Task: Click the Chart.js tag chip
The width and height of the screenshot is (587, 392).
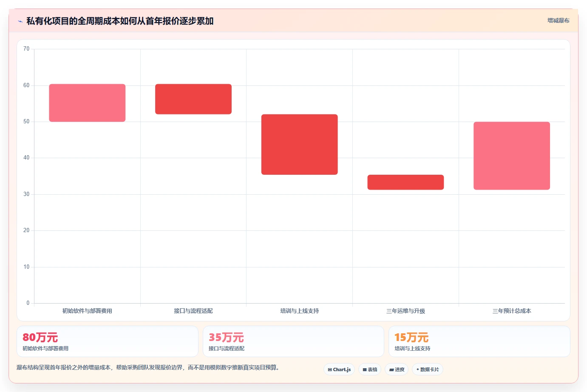Action: (x=339, y=369)
